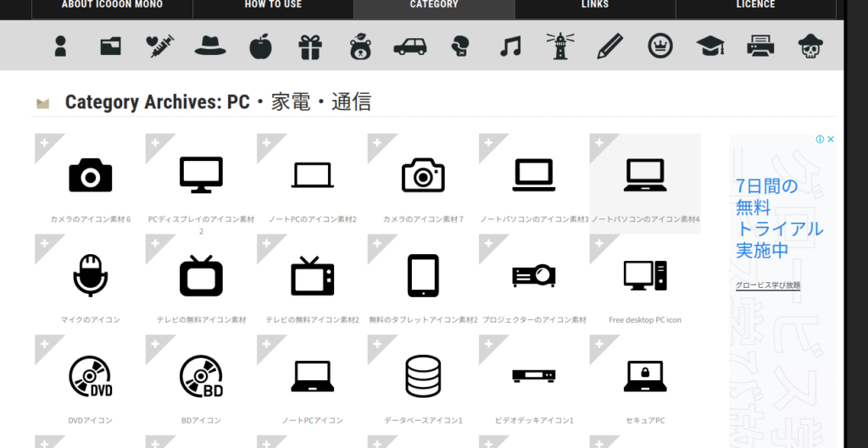Screen dimensions: 868x448
Task: Click the マイクのアイコン caption link
Action: [90, 319]
